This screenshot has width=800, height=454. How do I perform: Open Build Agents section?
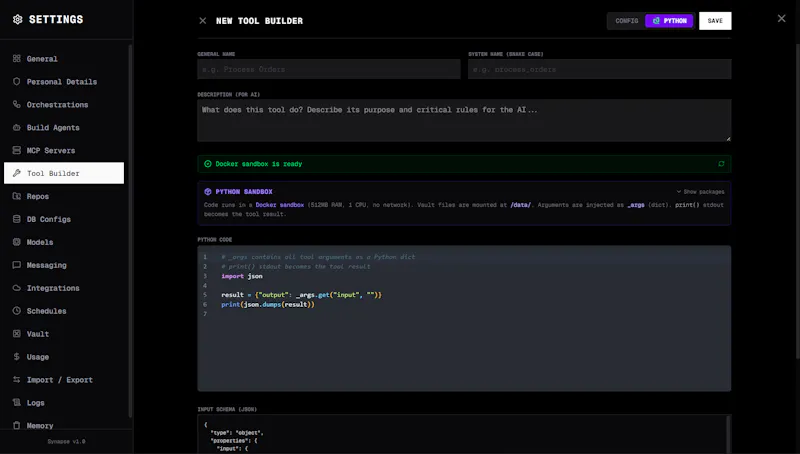[x=64, y=128]
